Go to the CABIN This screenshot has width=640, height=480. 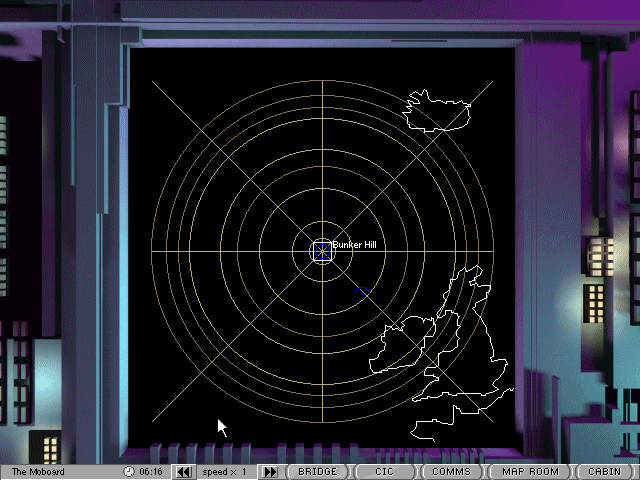coord(605,472)
